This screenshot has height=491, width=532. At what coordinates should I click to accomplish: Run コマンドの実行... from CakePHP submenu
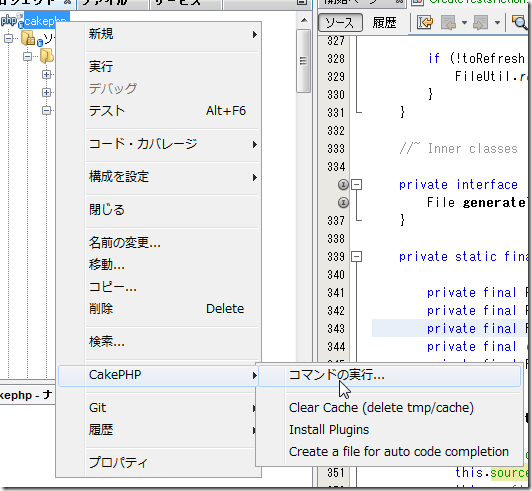pos(390,376)
